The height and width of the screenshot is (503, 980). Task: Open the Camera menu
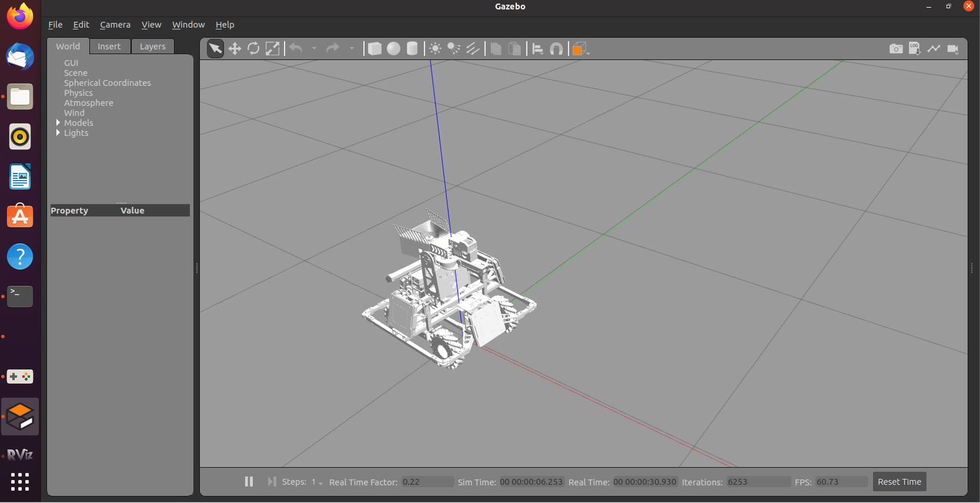(x=115, y=25)
